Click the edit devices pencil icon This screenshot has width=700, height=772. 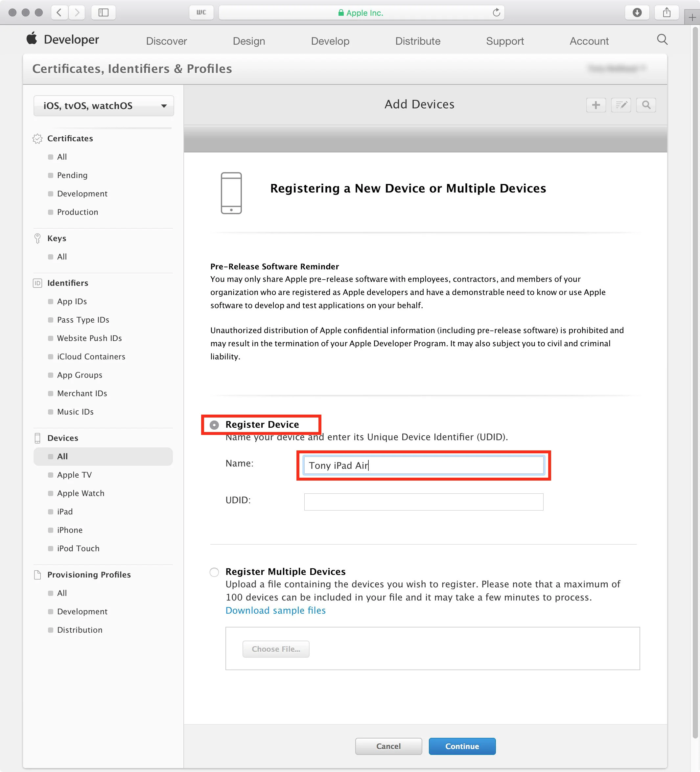[x=621, y=105]
